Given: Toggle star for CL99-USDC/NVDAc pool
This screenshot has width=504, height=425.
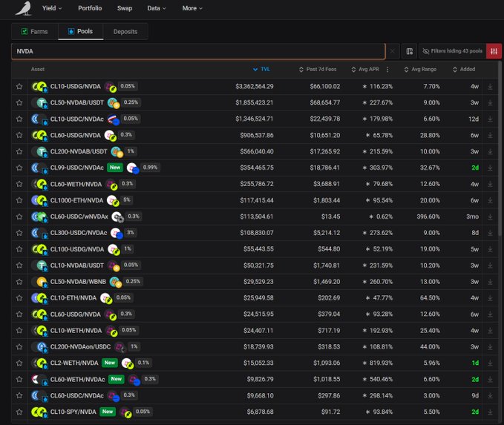Looking at the screenshot, I should pos(19,168).
